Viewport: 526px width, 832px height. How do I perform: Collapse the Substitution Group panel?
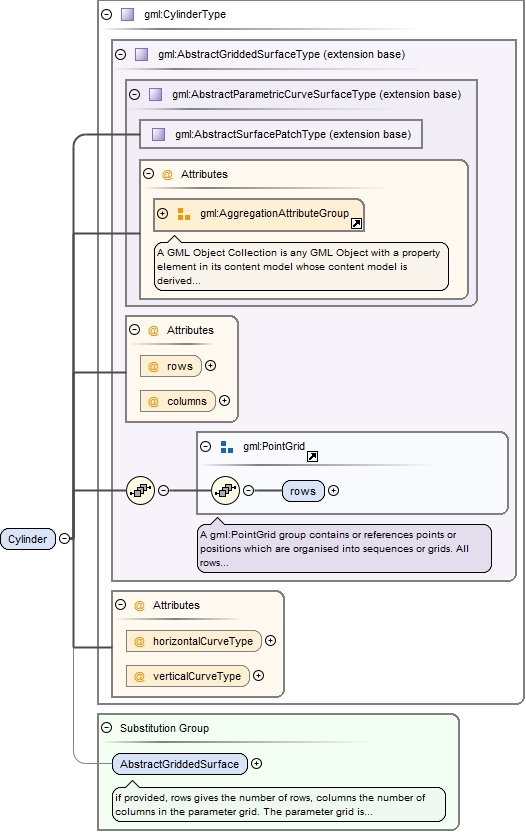coord(107,727)
